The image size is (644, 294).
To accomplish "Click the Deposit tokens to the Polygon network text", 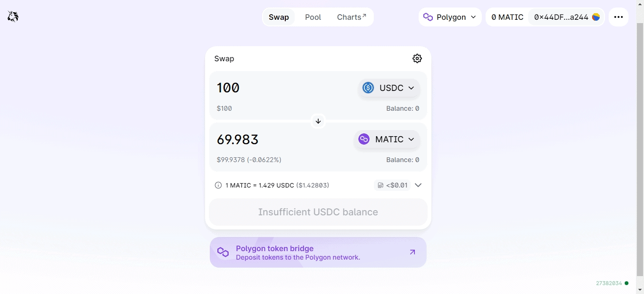I will pyautogui.click(x=298, y=257).
